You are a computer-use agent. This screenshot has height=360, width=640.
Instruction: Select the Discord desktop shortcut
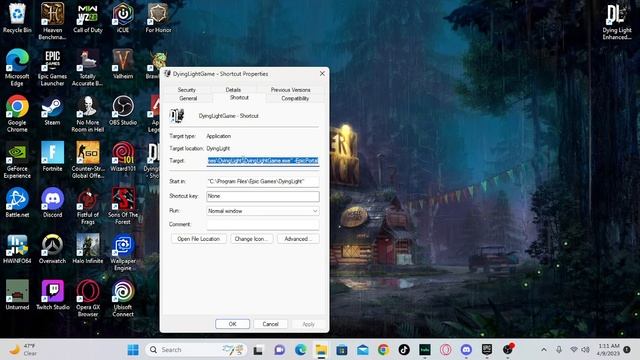[x=52, y=202]
